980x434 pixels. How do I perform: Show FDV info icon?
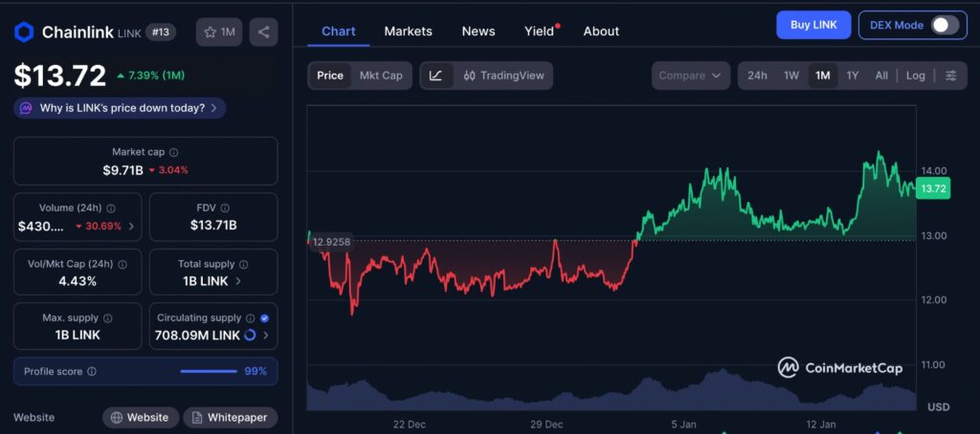pos(225,208)
